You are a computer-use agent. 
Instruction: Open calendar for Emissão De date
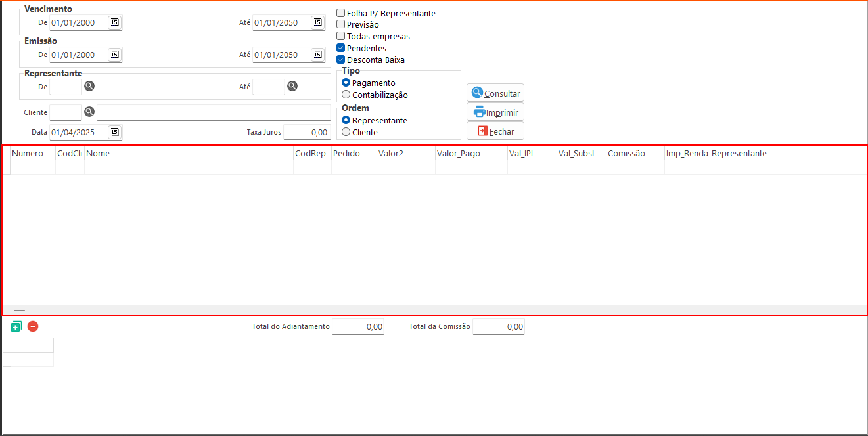coord(115,54)
